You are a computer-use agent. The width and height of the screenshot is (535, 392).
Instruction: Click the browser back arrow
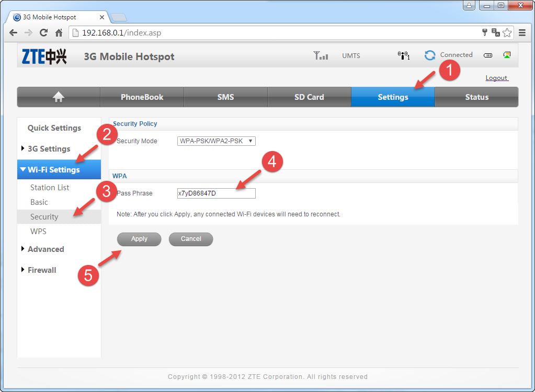(14, 32)
